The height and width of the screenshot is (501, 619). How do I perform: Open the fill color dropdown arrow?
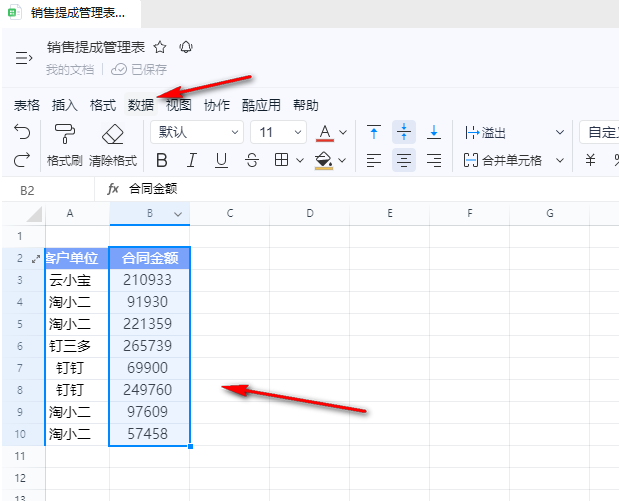tap(342, 160)
